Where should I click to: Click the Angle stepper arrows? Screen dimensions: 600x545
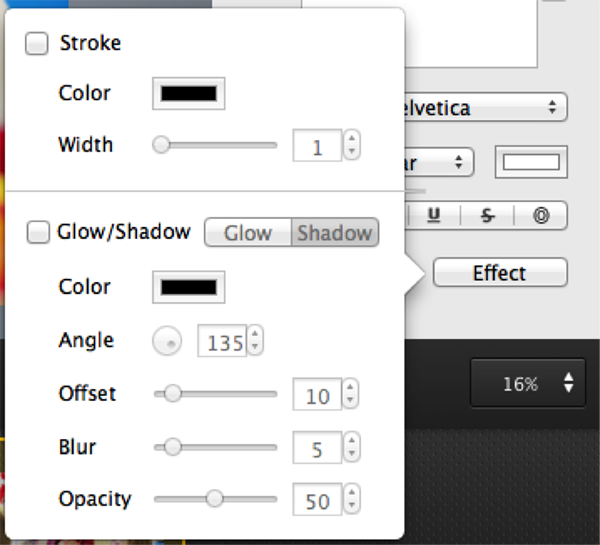[x=256, y=342]
